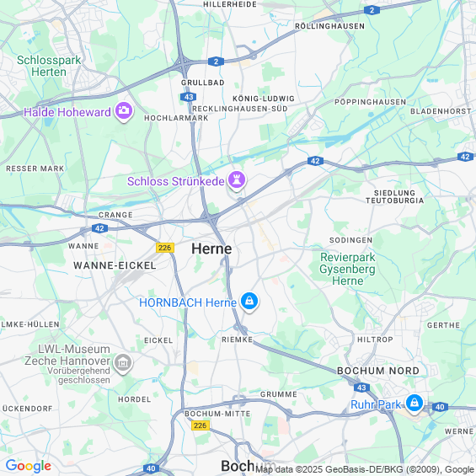Viewport: 476px width, 476px height.
Task: Select the A40 shield beside Ruhr Park
Action: 440,407
